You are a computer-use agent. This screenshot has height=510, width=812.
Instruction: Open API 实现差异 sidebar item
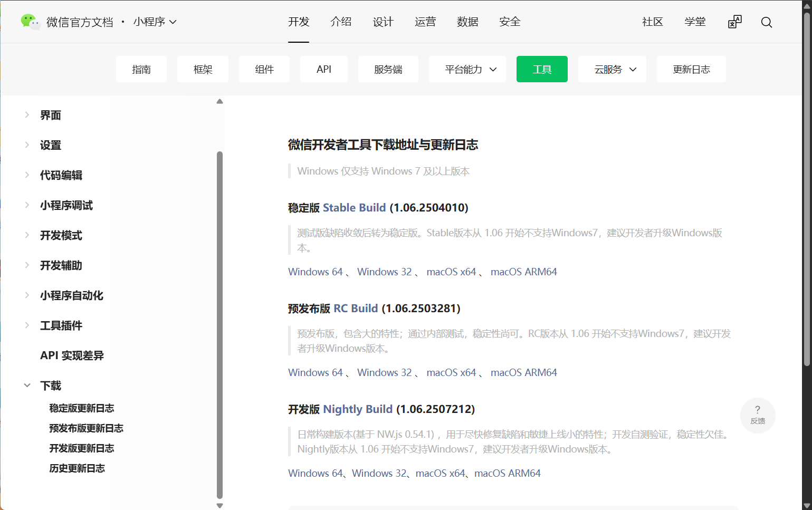(x=72, y=355)
